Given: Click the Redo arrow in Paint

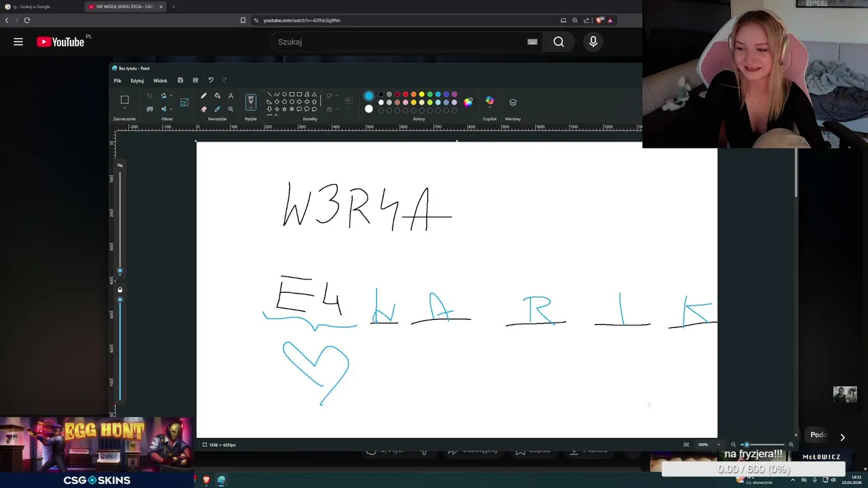Looking at the screenshot, I should [x=224, y=80].
